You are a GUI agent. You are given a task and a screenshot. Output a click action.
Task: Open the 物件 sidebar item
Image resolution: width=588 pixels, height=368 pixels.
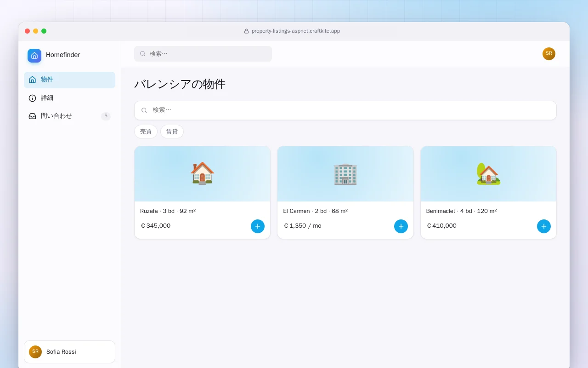pos(69,80)
